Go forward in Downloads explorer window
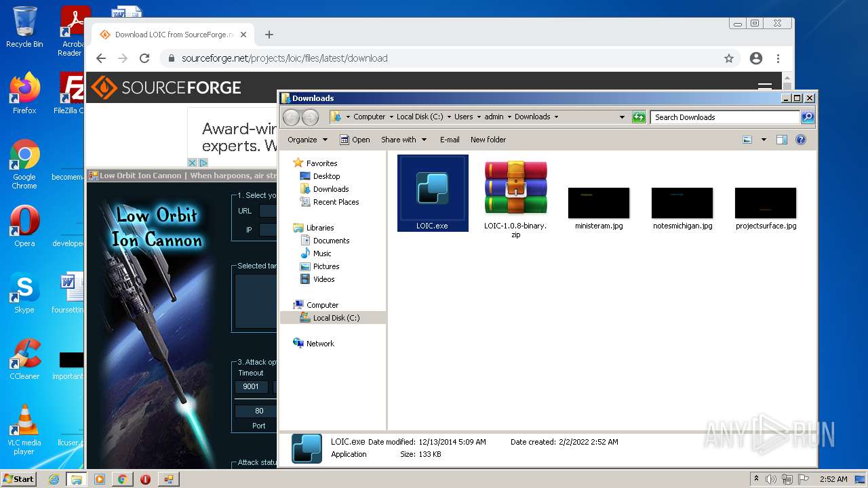The width and height of the screenshot is (868, 488). [x=310, y=117]
